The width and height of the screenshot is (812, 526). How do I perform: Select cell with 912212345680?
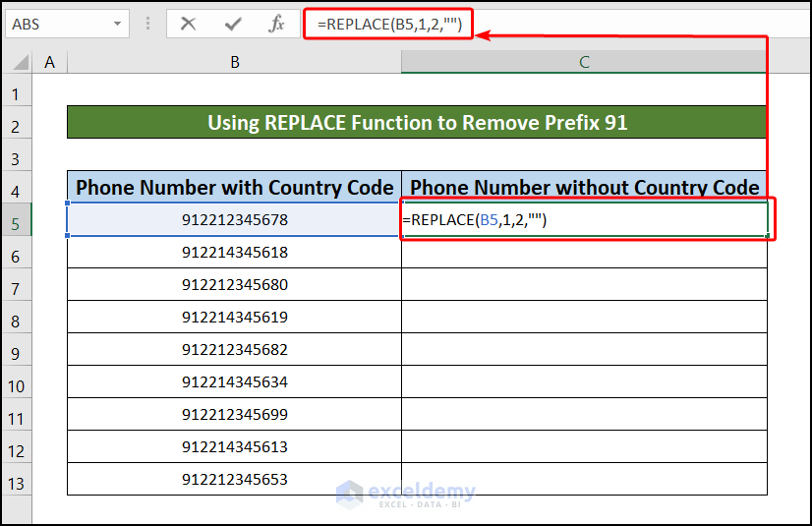pos(235,284)
